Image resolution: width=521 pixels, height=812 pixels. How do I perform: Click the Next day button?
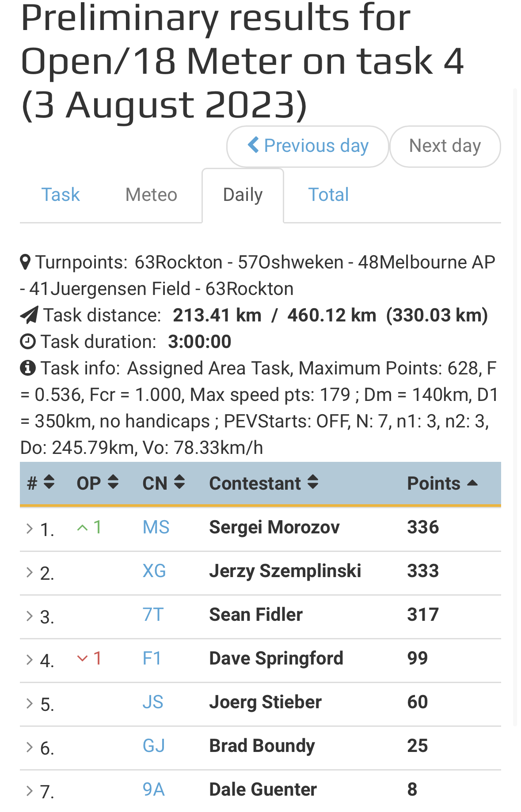445,146
